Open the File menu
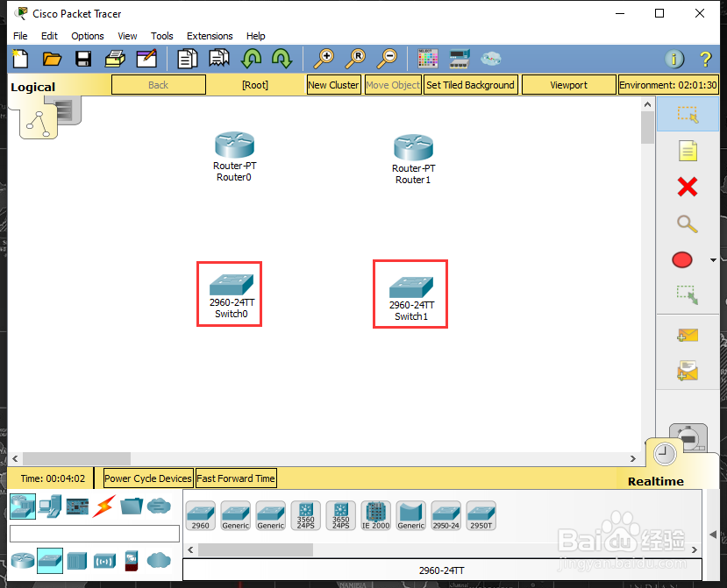Screen dimensions: 727x588 coord(20,36)
